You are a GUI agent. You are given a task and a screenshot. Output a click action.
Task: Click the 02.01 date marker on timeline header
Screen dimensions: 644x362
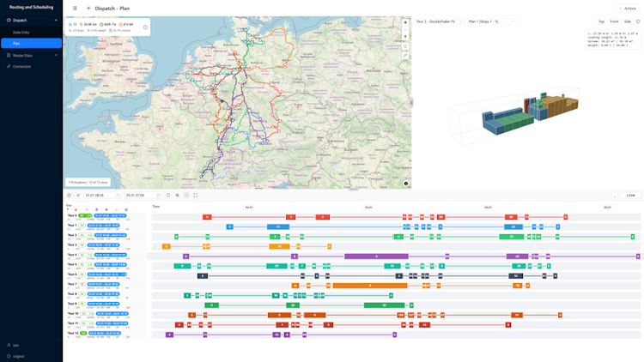click(249, 208)
